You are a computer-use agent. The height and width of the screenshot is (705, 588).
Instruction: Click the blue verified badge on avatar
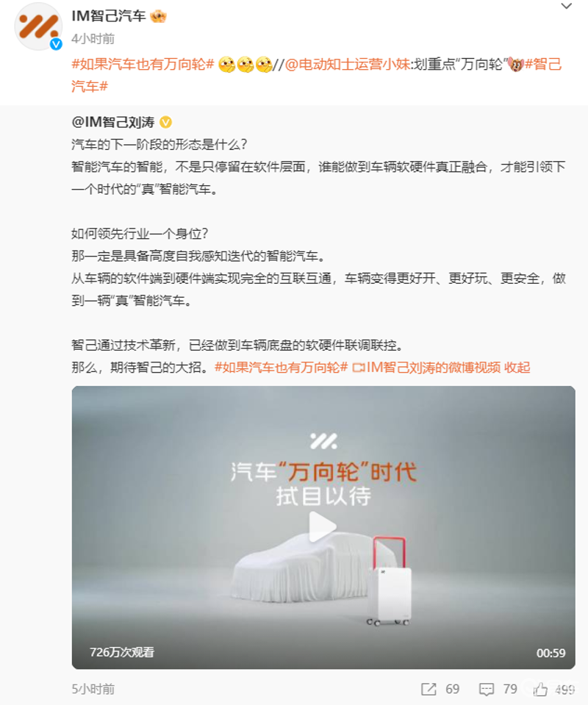coord(56,43)
